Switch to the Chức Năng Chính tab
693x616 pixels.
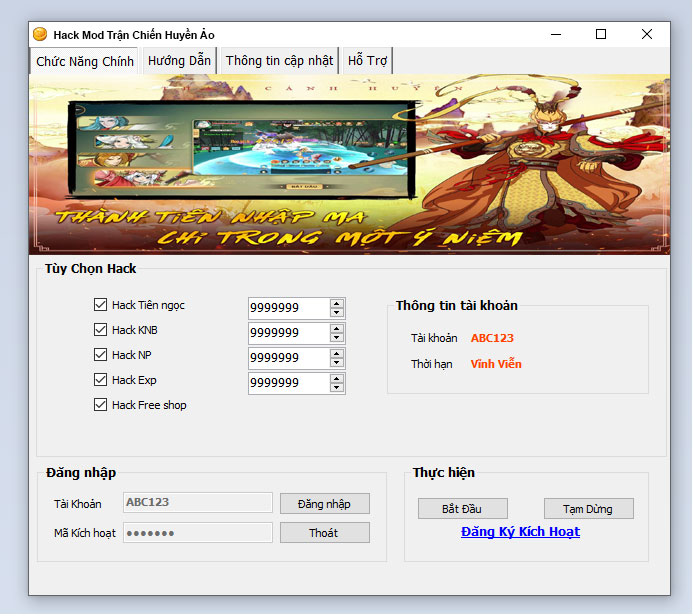85,61
